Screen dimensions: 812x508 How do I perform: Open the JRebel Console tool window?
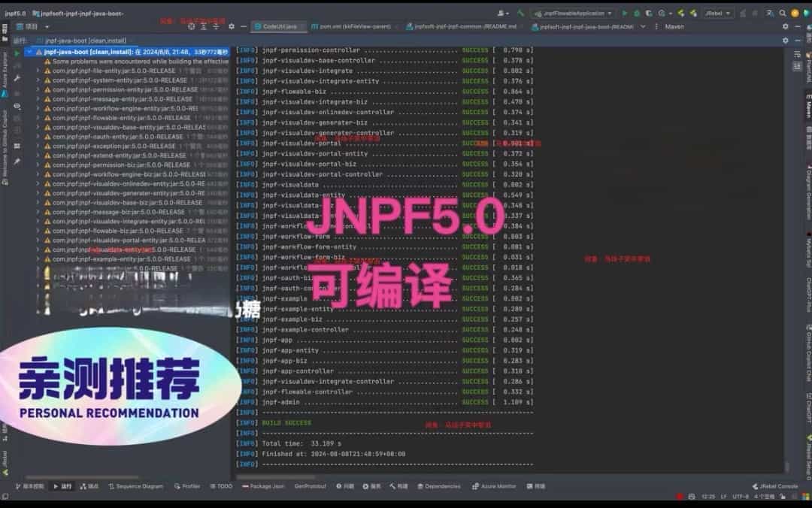tap(775, 486)
